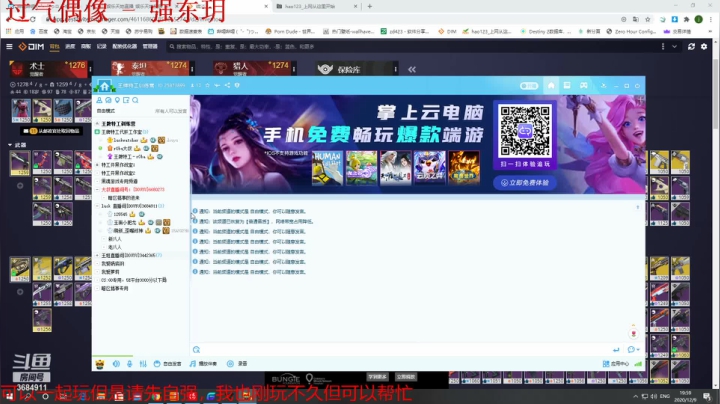The image size is (720, 404).
Task: Open DIM settings gear
Action: point(704,46)
